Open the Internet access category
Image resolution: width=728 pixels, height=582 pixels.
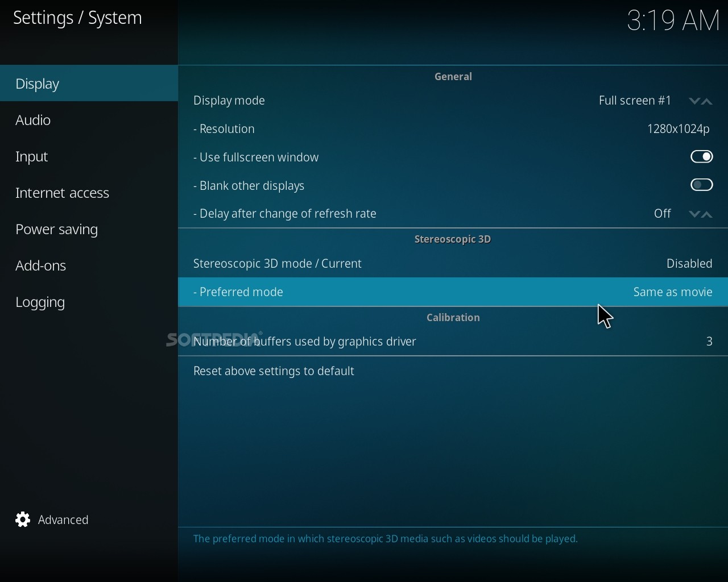[89, 193]
